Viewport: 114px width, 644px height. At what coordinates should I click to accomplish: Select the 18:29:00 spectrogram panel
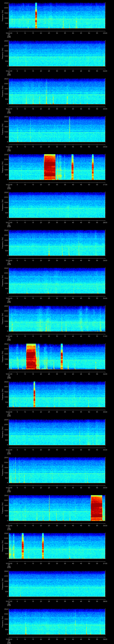[x=57, y=281]
